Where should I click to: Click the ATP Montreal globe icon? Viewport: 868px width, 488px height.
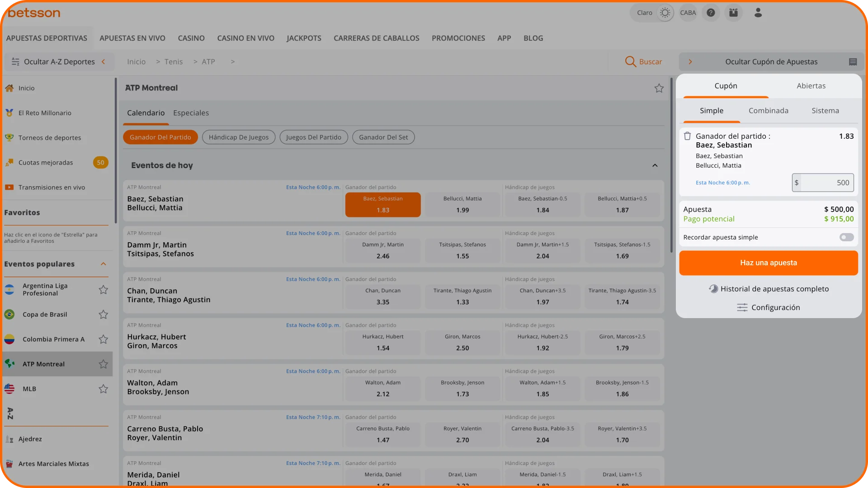9,364
